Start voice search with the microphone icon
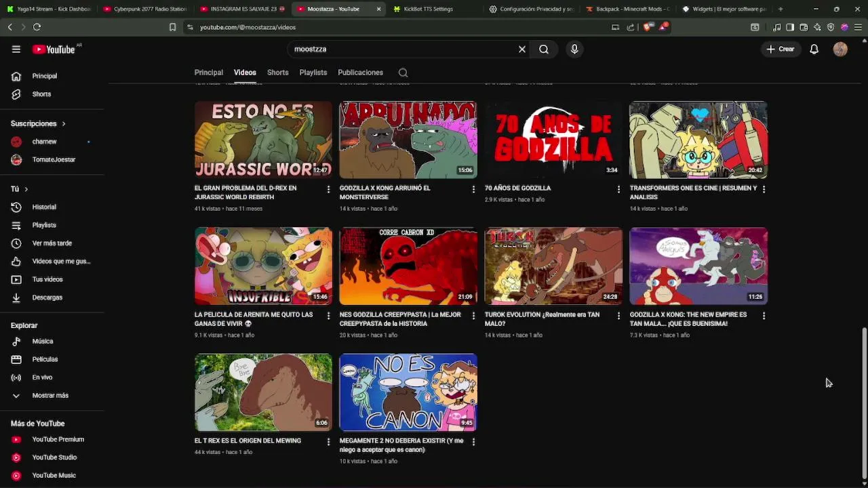The height and width of the screenshot is (488, 868). [x=574, y=49]
